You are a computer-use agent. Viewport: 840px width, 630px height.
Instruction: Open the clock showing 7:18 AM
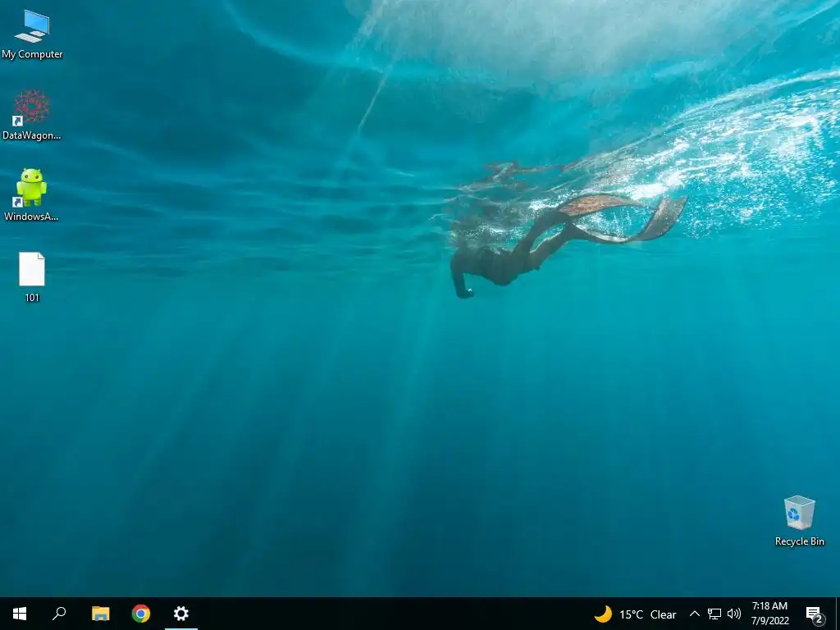769,614
